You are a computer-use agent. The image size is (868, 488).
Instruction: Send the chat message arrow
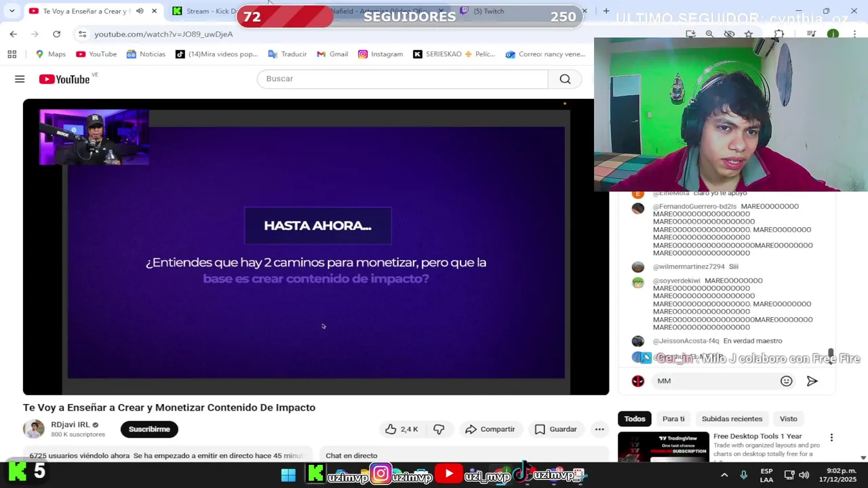[x=812, y=381]
